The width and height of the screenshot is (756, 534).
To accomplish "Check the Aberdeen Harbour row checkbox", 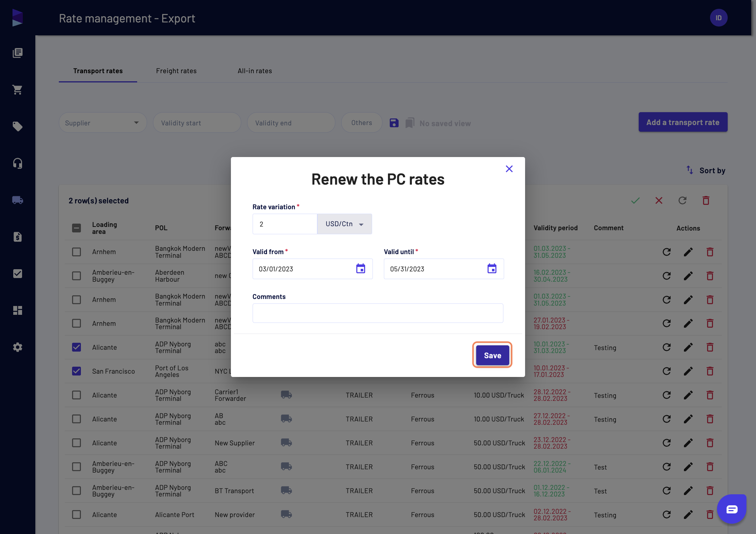I will click(x=76, y=276).
